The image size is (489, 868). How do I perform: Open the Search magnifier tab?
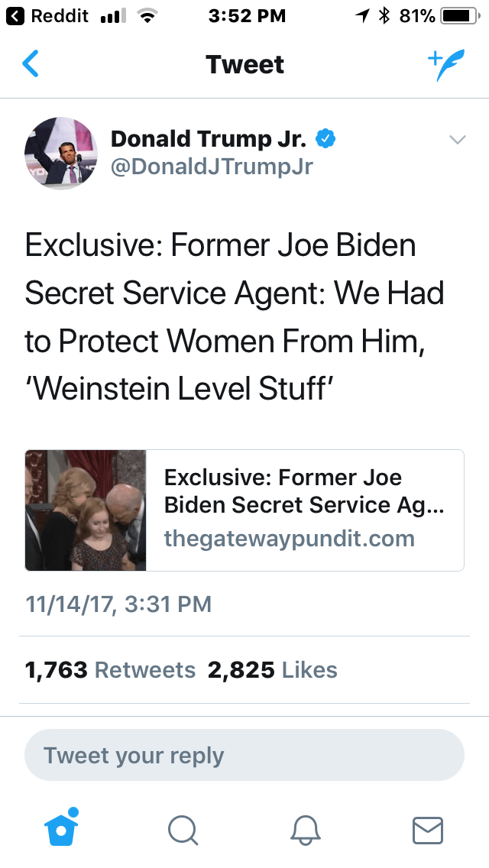(x=183, y=829)
